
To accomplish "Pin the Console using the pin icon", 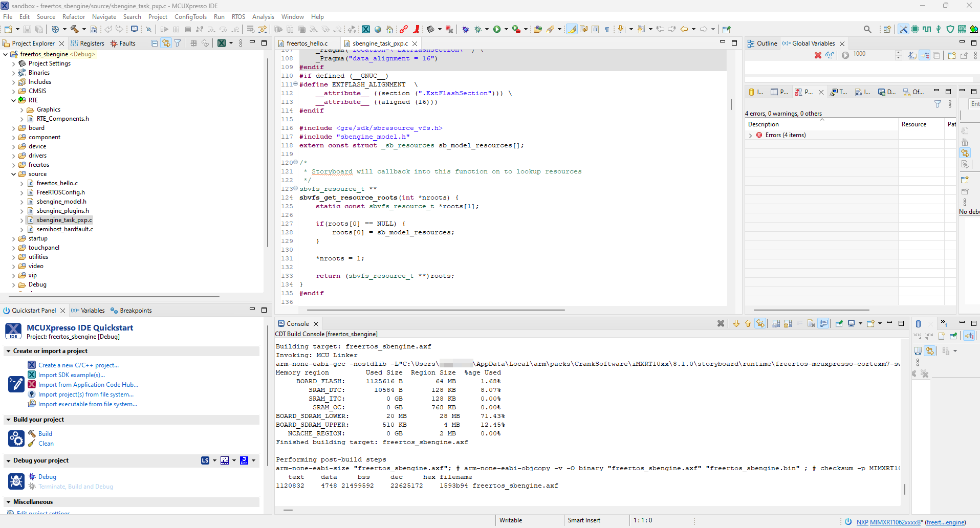I will pyautogui.click(x=838, y=323).
